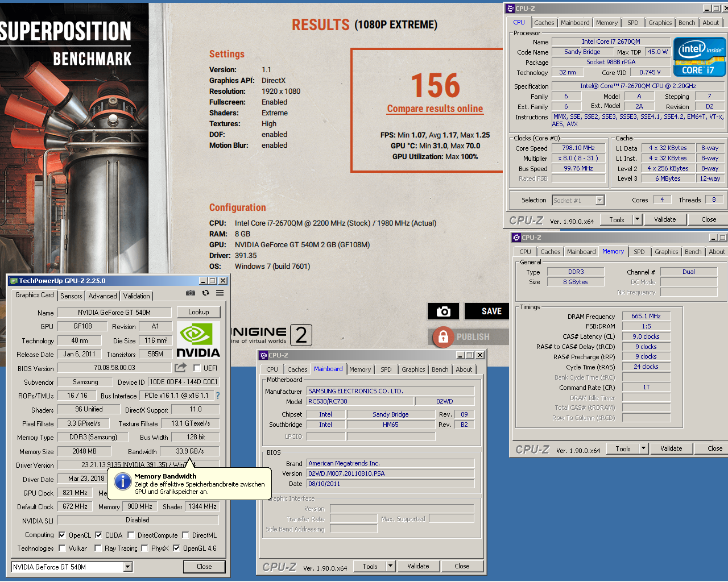Click the Lookup button in GPU-Z

198,312
